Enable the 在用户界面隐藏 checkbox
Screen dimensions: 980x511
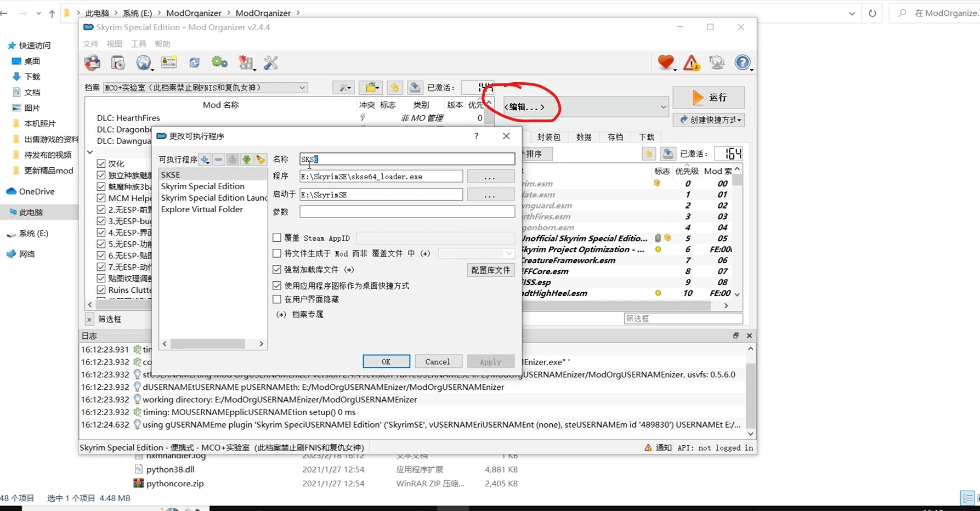(277, 299)
